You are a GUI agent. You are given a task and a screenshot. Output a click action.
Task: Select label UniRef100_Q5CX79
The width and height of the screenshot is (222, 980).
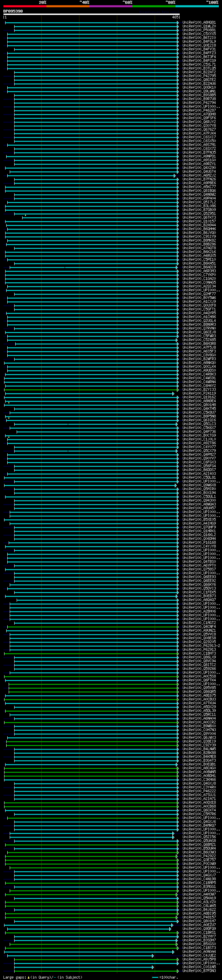point(199,451)
